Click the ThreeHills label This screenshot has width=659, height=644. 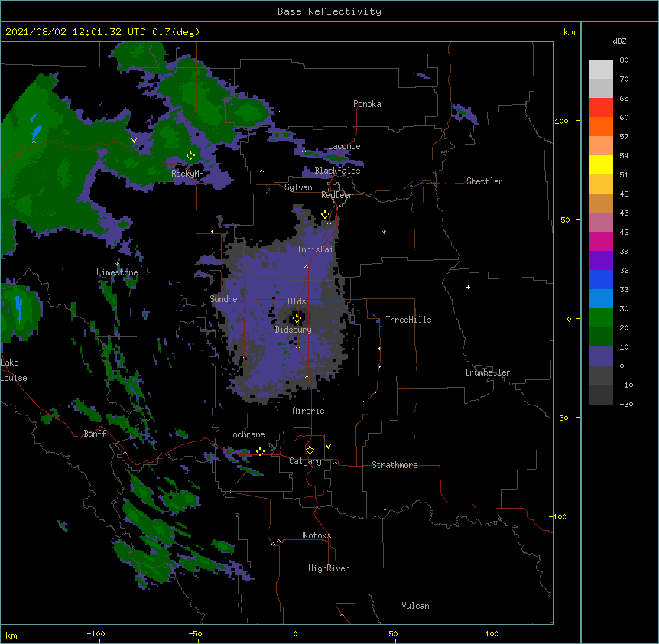(x=408, y=320)
